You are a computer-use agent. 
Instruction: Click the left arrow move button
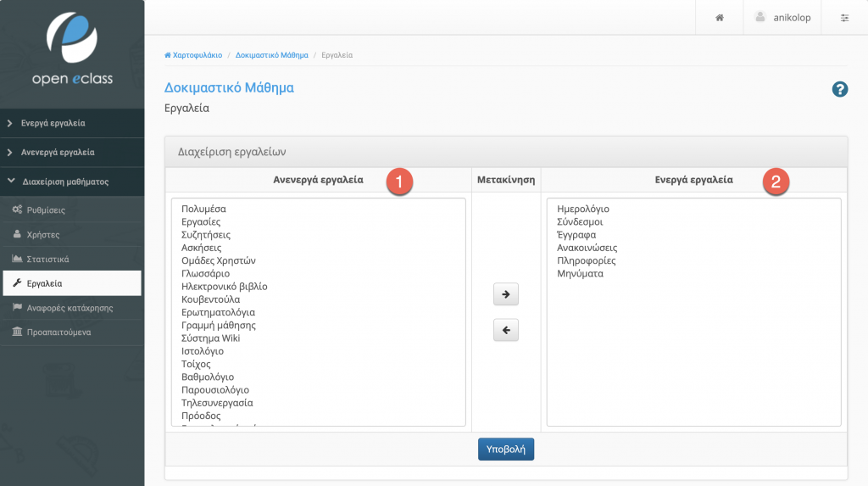tap(505, 331)
